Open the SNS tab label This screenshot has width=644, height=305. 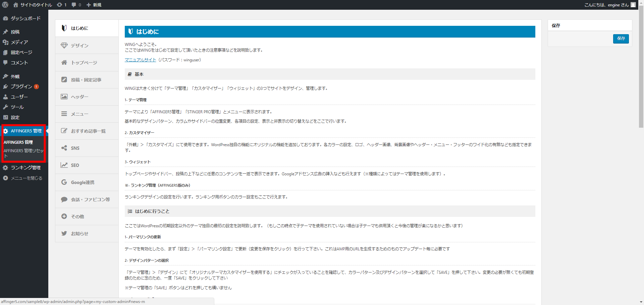75,148
